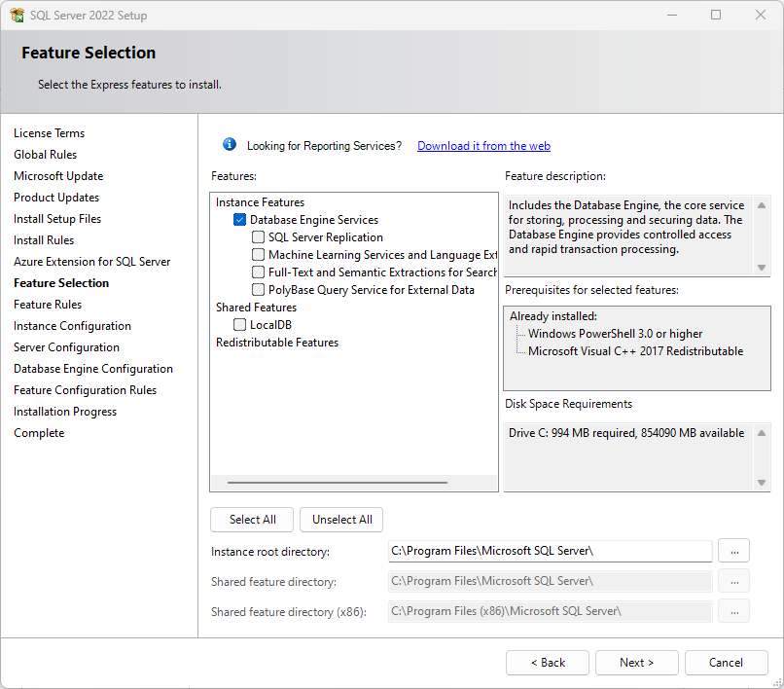This screenshot has width=784, height=689.
Task: Uncheck Database Engine Services checkbox
Action: (x=239, y=220)
